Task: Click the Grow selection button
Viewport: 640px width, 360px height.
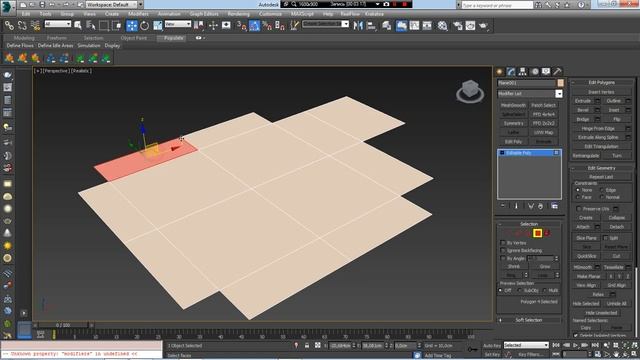Action: (544, 266)
